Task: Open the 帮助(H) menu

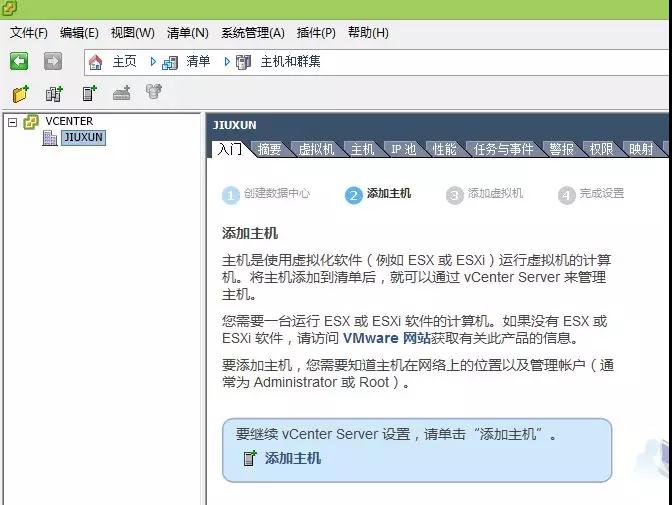Action: 368,33
